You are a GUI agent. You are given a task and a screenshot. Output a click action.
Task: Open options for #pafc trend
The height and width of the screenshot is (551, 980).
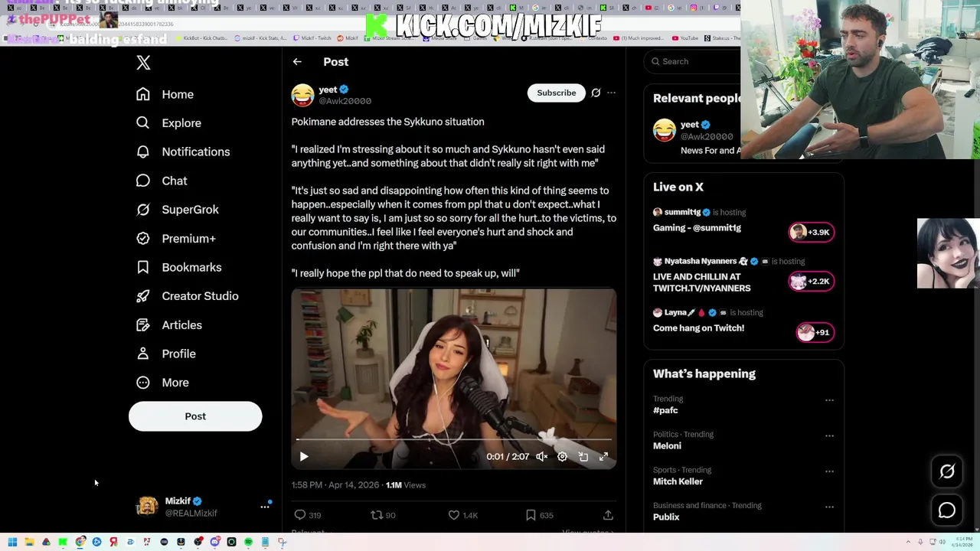(x=829, y=400)
